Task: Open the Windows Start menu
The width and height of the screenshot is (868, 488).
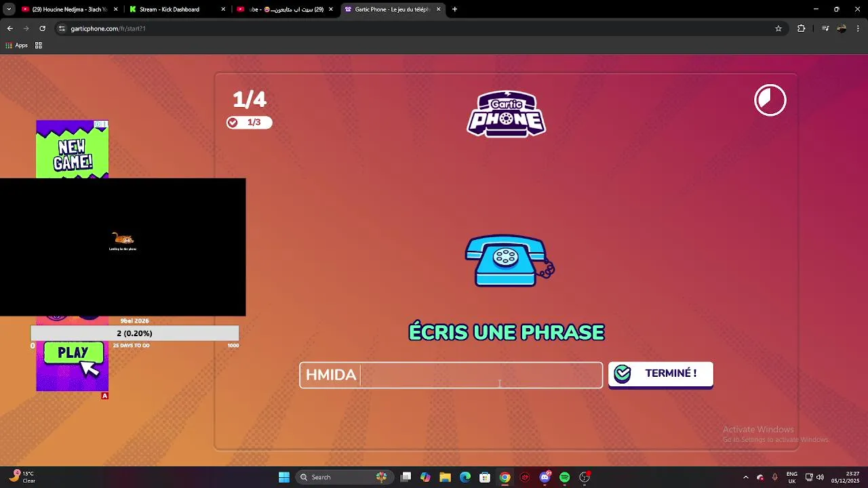Action: [284, 477]
